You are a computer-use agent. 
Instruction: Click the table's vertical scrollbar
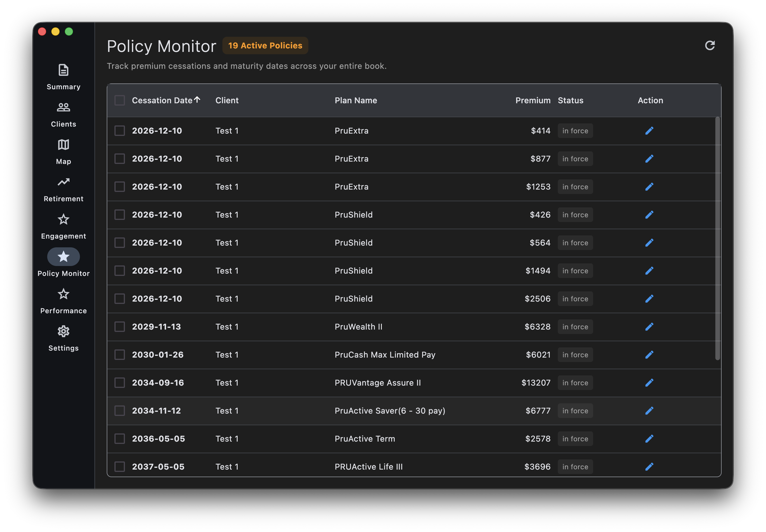point(717,238)
